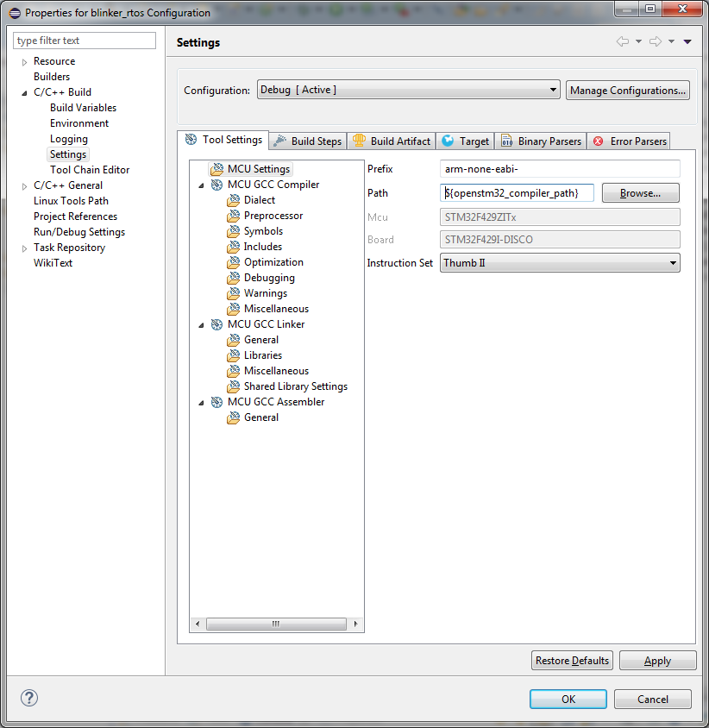Click the MCU GCC Assembler tool icon
This screenshot has width=709, height=728.
tap(216, 402)
